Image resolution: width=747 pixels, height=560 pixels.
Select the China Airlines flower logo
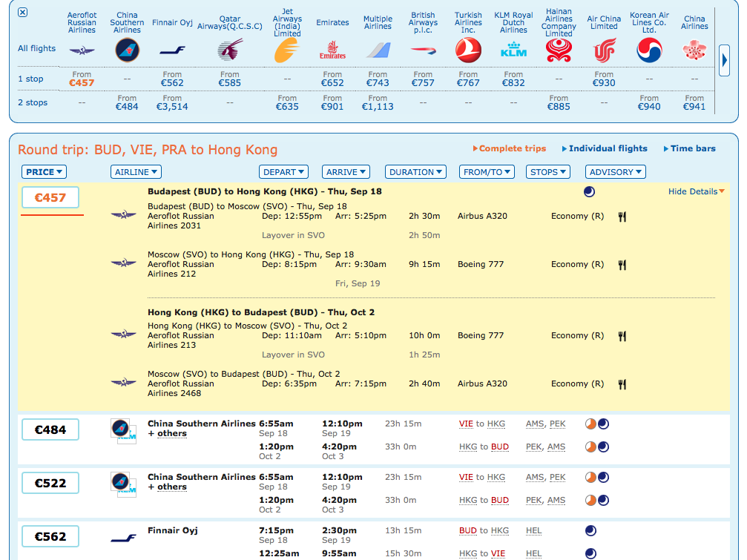click(694, 50)
